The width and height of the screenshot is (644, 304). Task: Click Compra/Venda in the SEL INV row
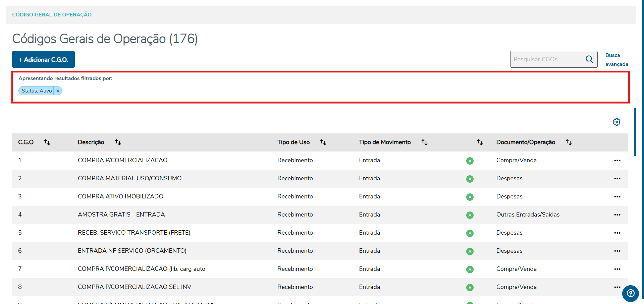pyautogui.click(x=516, y=287)
